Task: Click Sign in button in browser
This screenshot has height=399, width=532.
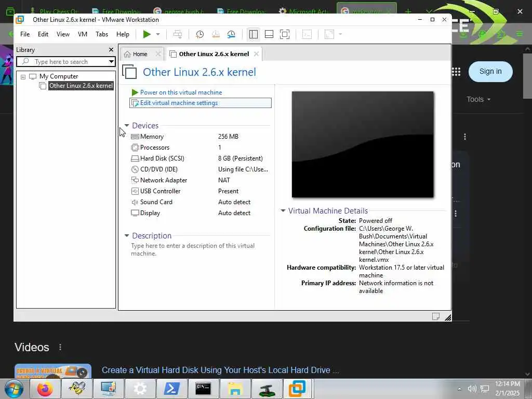Action: [x=490, y=72]
